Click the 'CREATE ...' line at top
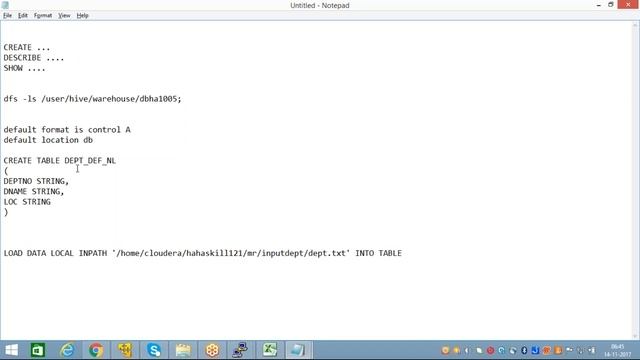This screenshot has width=640, height=360. click(x=27, y=47)
